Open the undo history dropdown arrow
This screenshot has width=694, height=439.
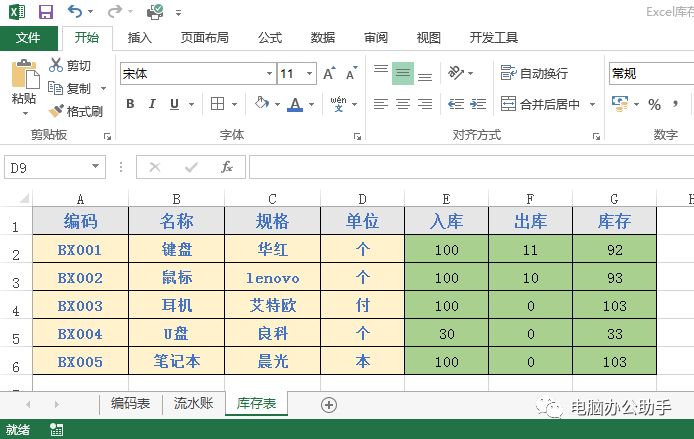pyautogui.click(x=91, y=12)
